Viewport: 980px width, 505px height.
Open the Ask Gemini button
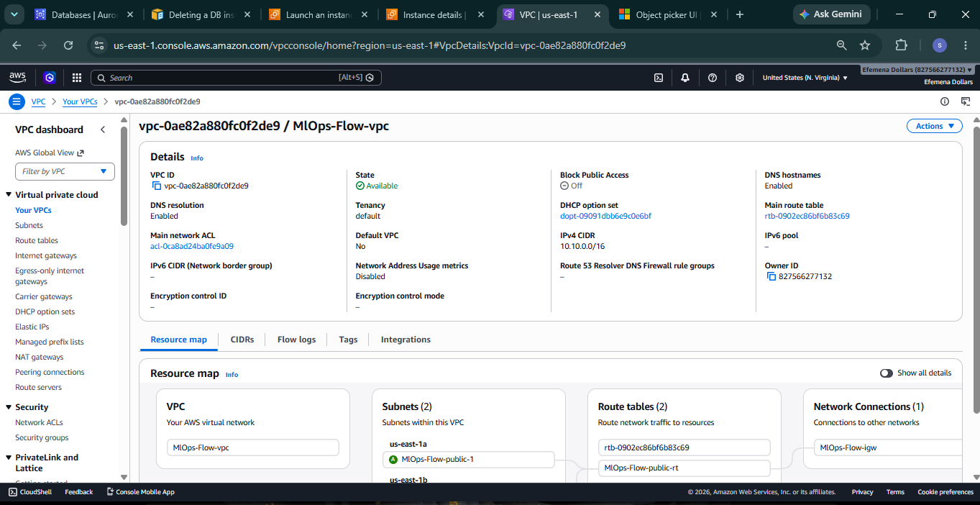click(x=831, y=14)
